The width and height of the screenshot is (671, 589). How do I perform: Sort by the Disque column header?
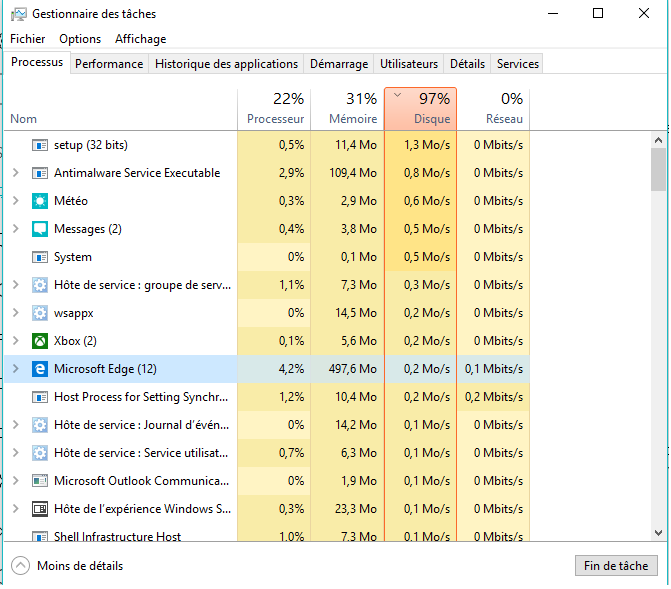[420, 109]
